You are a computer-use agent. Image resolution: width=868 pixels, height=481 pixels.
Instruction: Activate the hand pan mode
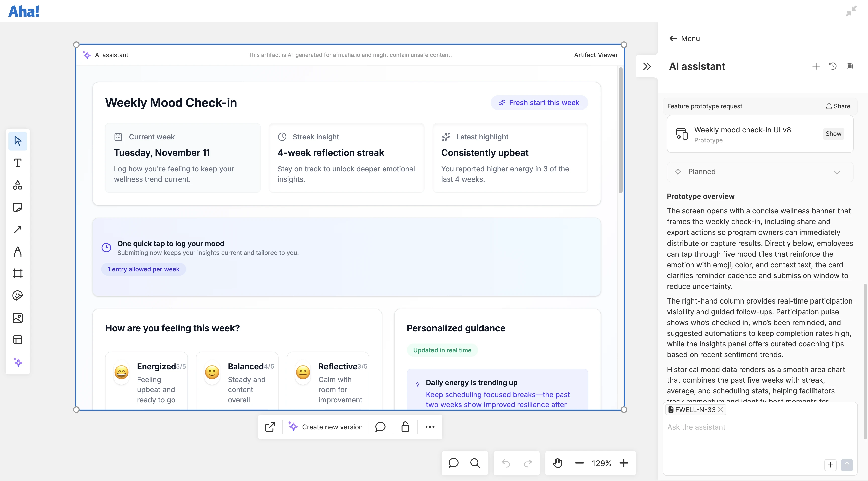tap(557, 463)
